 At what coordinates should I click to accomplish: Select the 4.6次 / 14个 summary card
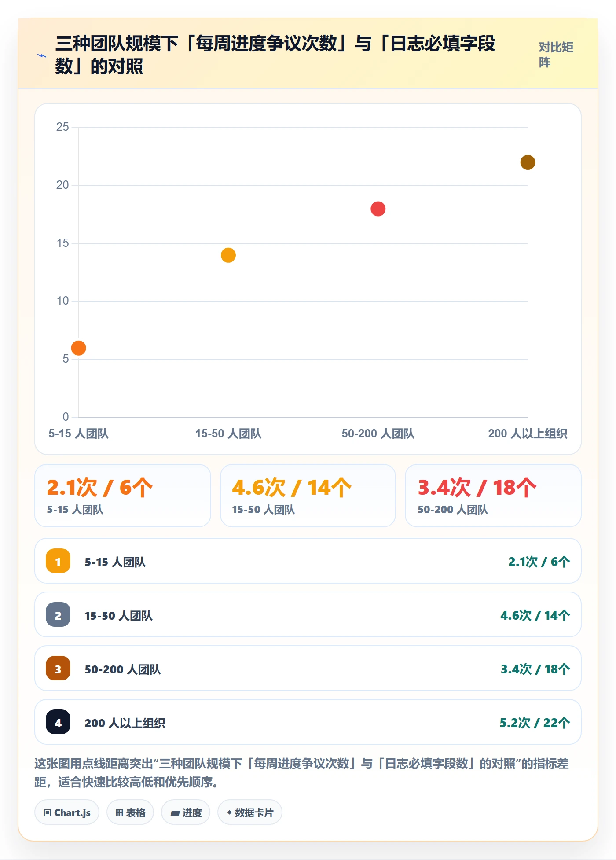308,496
